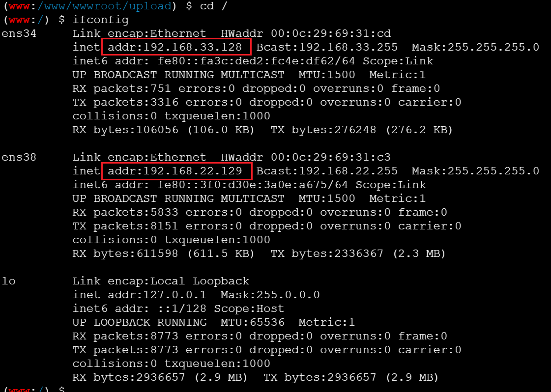Select the highlighted addr:192.168.22.129 text
The height and width of the screenshot is (392, 551).
click(176, 171)
